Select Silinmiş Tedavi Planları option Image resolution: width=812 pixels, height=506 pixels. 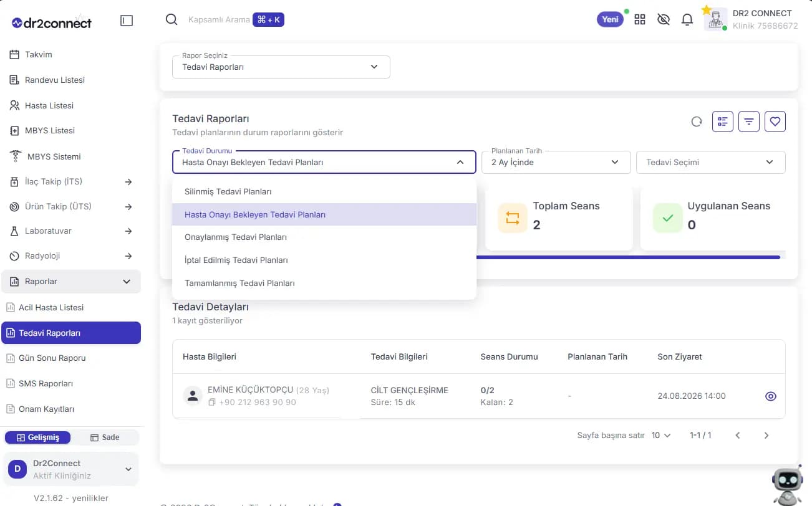point(324,192)
